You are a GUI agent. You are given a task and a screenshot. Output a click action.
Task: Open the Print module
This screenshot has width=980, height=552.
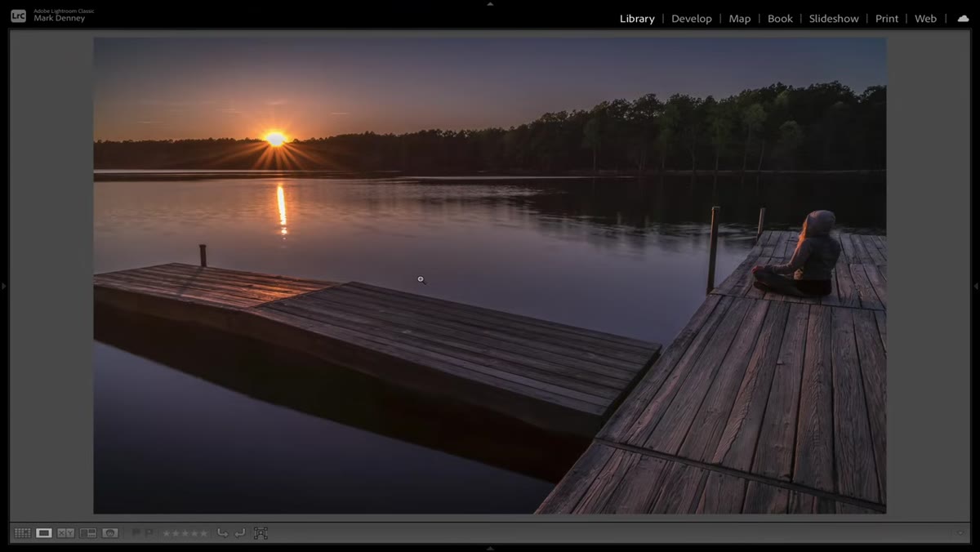pyautogui.click(x=887, y=19)
